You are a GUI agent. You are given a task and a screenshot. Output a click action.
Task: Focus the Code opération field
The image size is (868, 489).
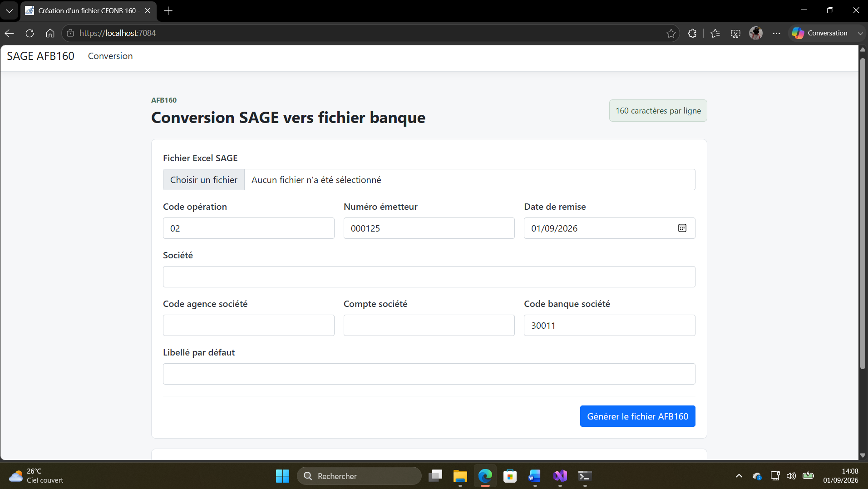249,228
